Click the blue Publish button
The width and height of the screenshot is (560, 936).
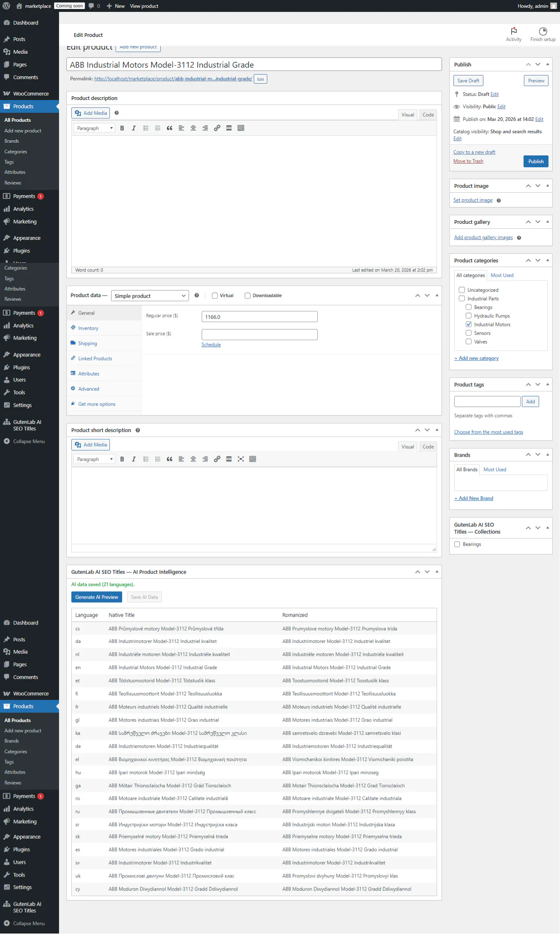tap(536, 162)
